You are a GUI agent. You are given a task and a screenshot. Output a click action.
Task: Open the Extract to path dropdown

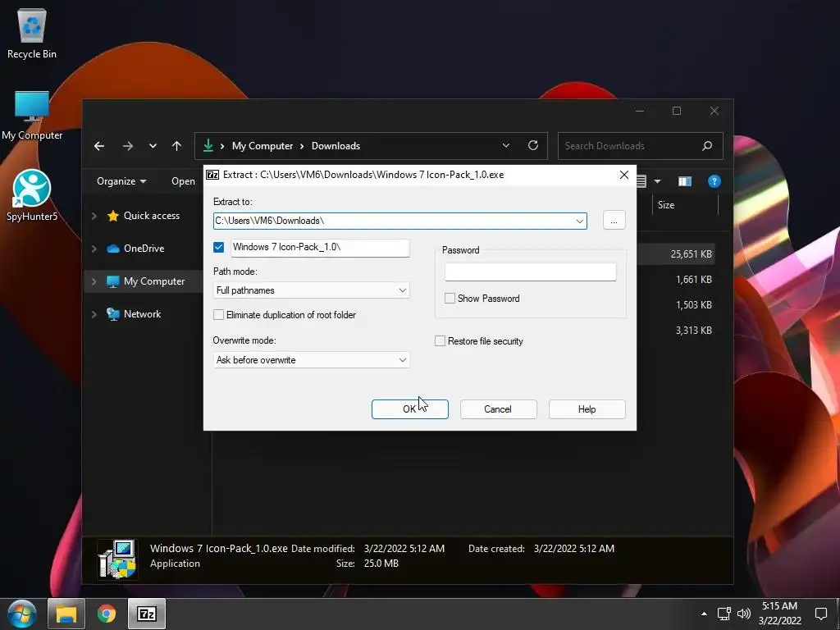580,221
